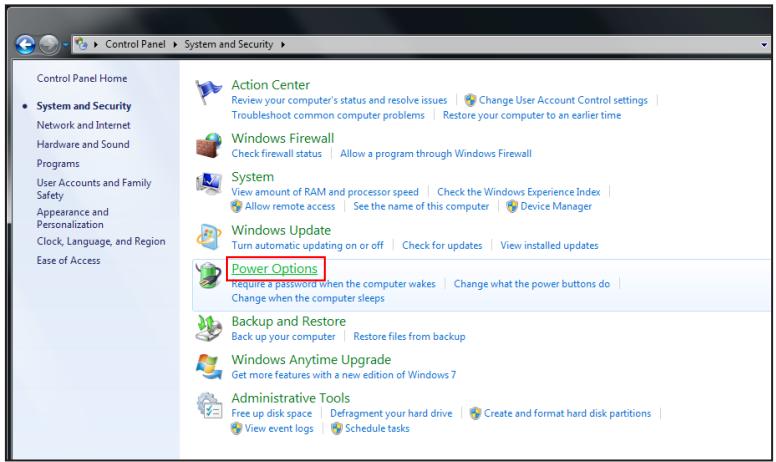
Task: Click Restore files from backup
Action: coord(409,337)
